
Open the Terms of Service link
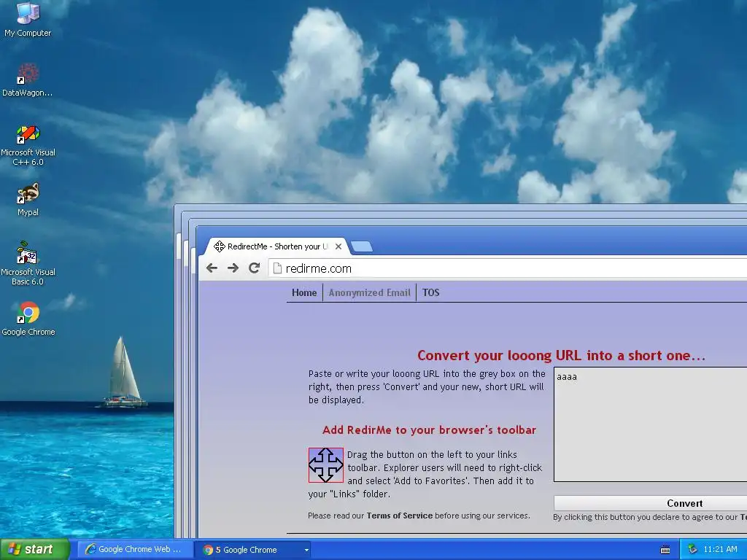tap(400, 516)
